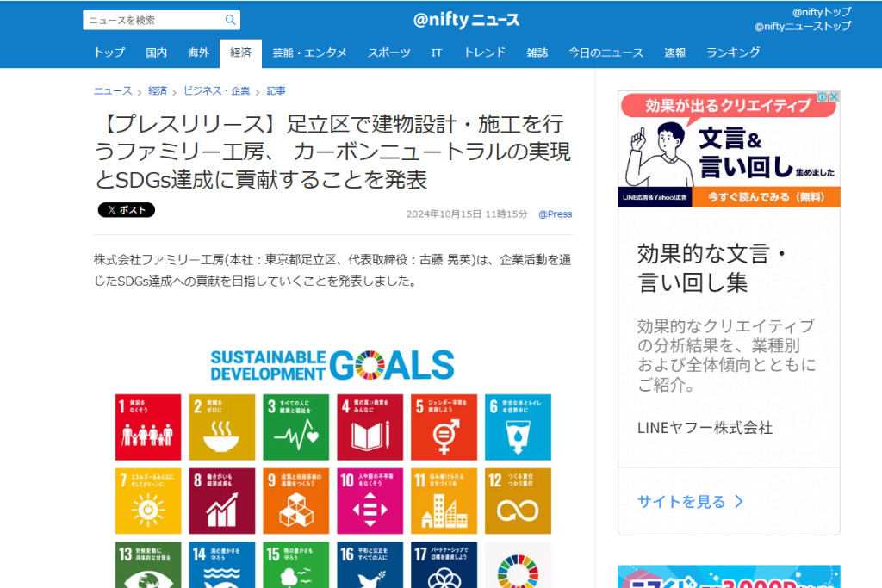This screenshot has width=882, height=588.
Task: Go to @niftyトップ link
Action: click(x=821, y=12)
